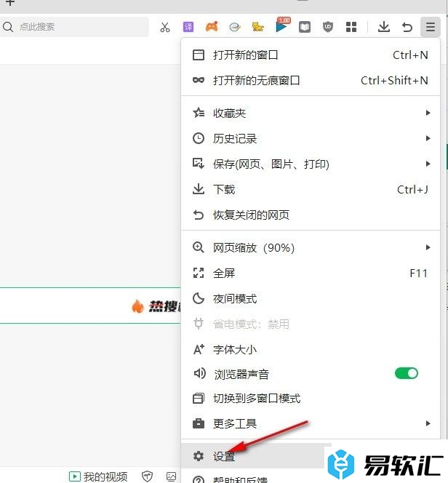This screenshot has height=483, width=448.
Task: Click the incognito mask icon
Action: point(199,80)
